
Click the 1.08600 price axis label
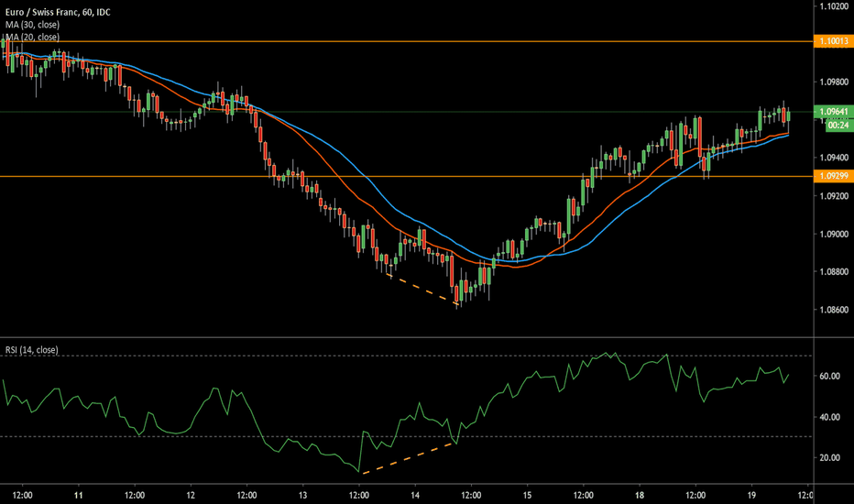[x=833, y=312]
